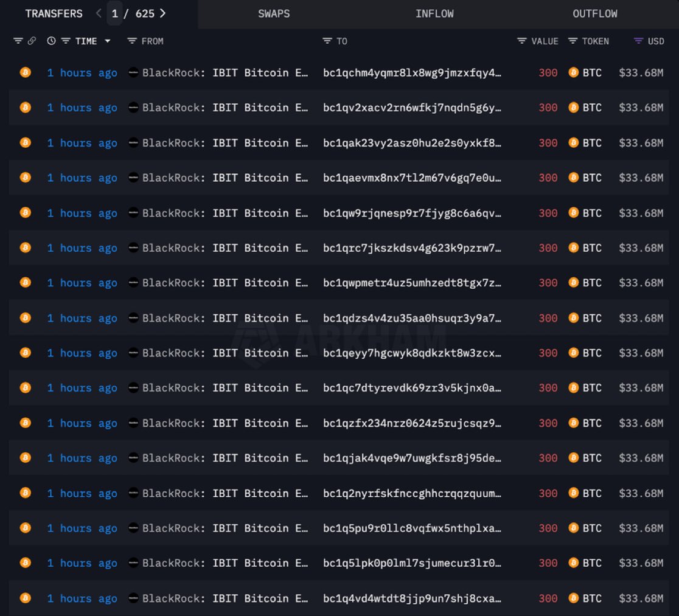Screen dimensions: 679x616
Task: Click $33.68M in bc1q4vd4wtdt8jjp row
Action: pyautogui.click(x=641, y=598)
